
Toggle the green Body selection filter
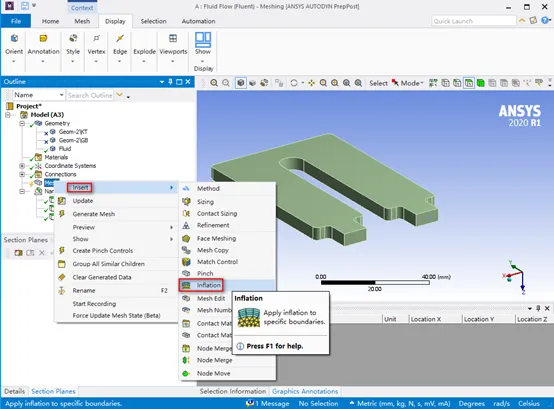pyautogui.click(x=480, y=83)
